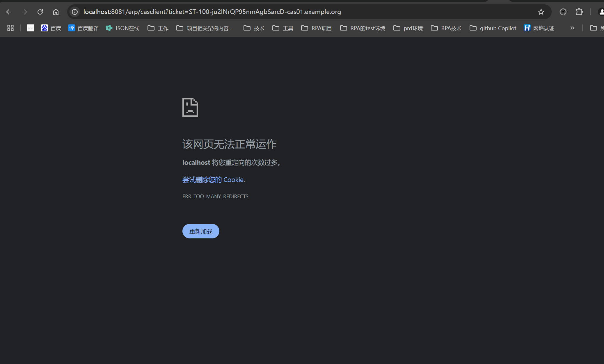
Task: Open the 工具 bookmark folder
Action: click(283, 28)
